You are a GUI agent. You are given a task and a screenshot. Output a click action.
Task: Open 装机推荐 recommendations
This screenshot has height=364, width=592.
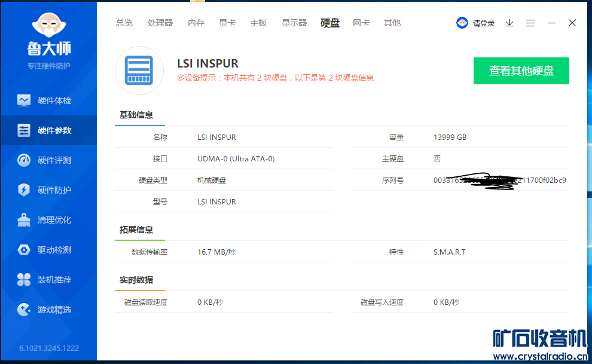coord(48,280)
